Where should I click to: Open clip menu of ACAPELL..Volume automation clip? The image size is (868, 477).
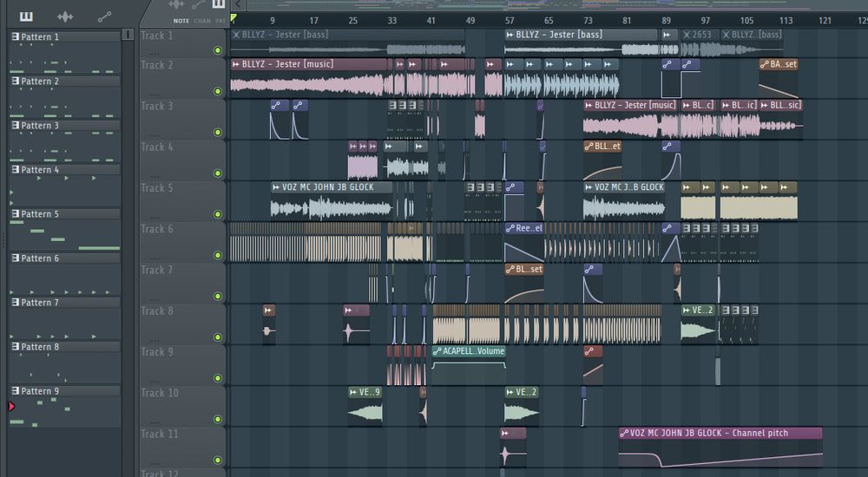tap(437, 351)
